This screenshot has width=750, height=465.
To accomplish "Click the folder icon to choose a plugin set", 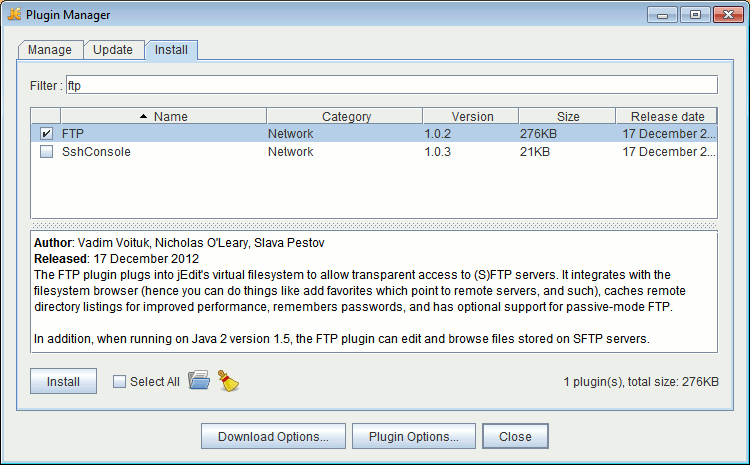I will pos(199,381).
